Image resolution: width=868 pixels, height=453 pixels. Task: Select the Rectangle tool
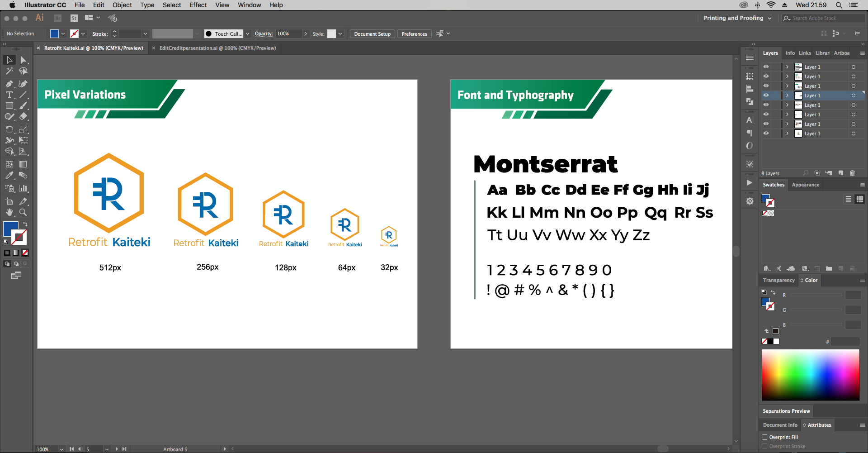(x=9, y=105)
